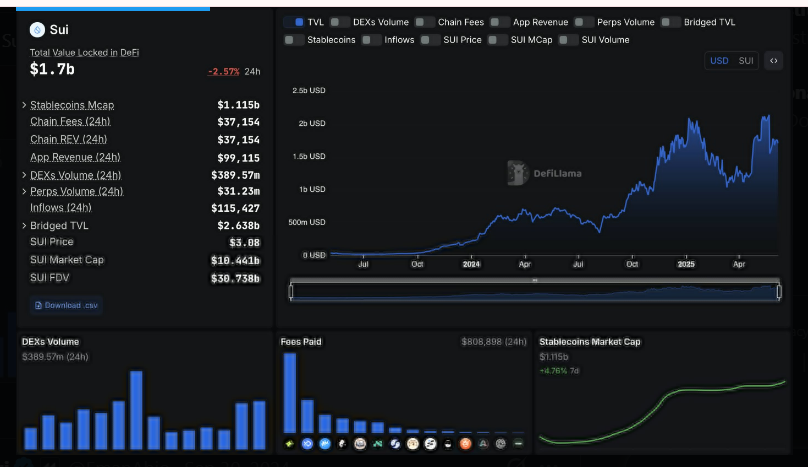
Task: Click the $30.738b SUI FDV value
Action: click(235, 278)
